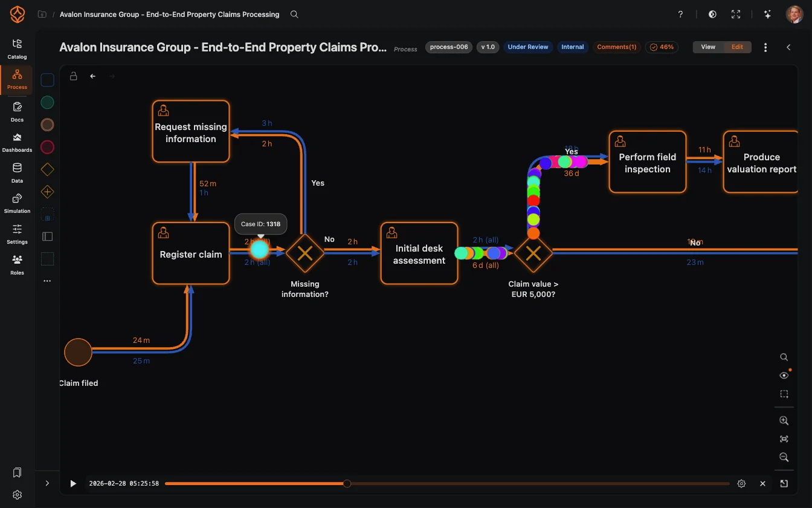
Task: Open the Process section in sidebar
Action: coord(17,80)
